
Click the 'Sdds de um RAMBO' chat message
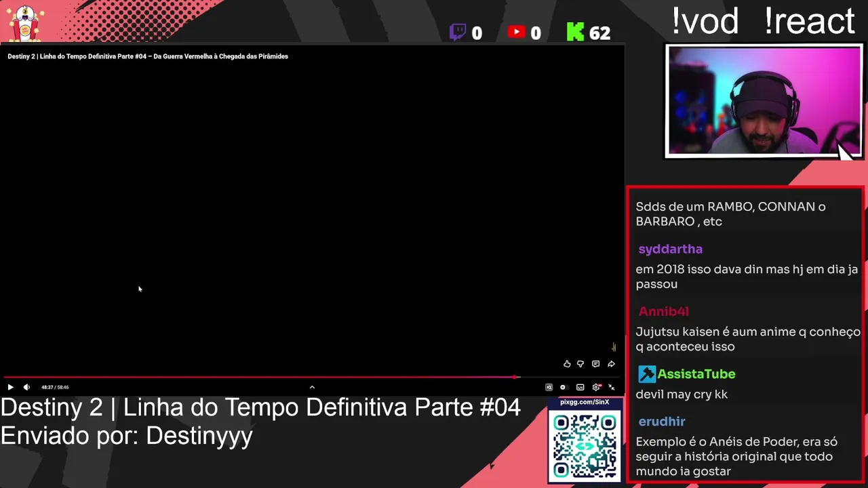(730, 214)
